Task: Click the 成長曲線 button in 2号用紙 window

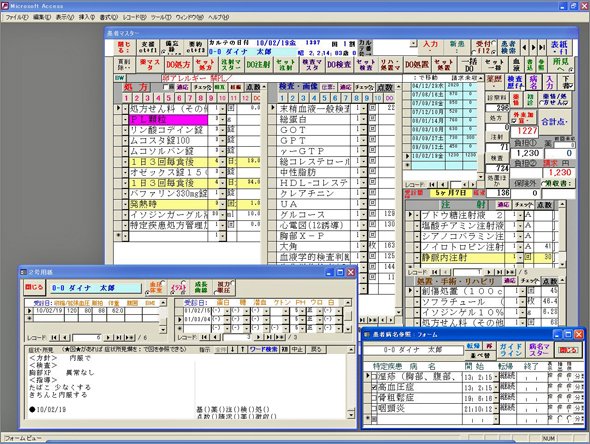Action: (x=201, y=287)
